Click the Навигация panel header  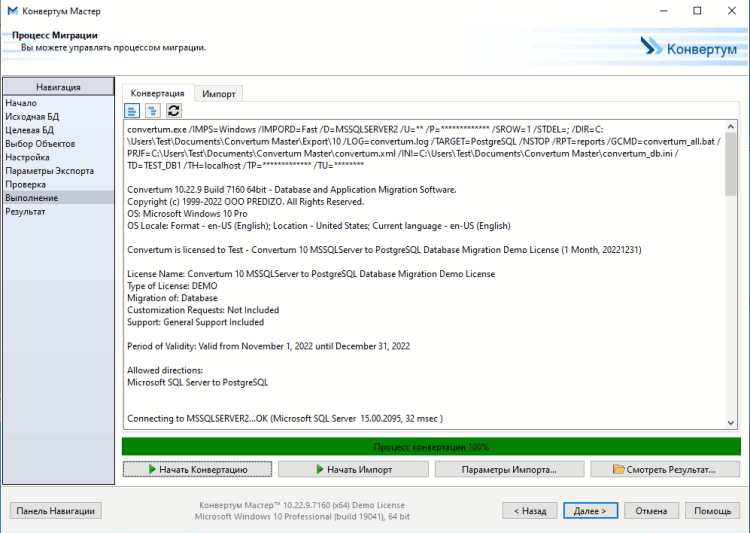pyautogui.click(x=58, y=87)
